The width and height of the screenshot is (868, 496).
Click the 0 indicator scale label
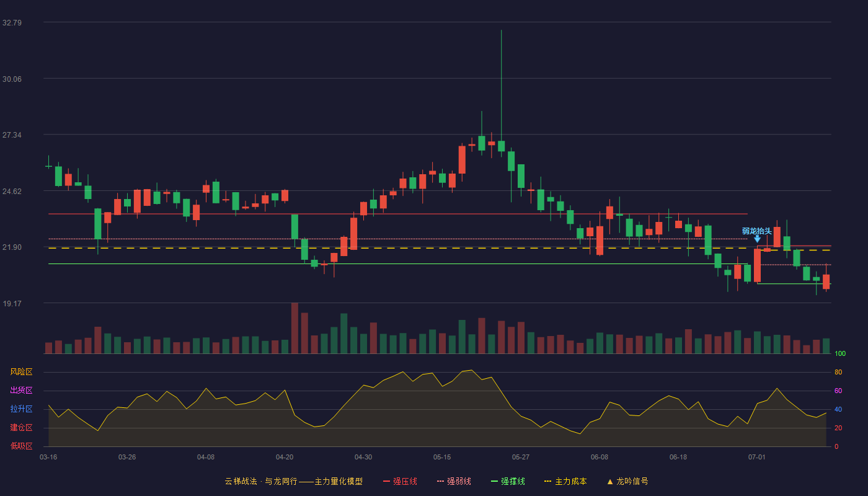point(836,446)
